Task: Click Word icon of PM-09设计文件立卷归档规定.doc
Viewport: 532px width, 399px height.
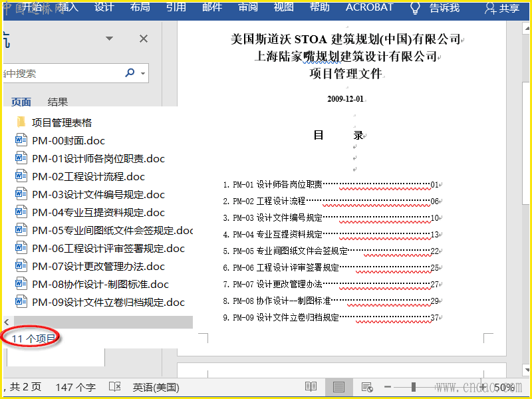Action: pos(21,302)
